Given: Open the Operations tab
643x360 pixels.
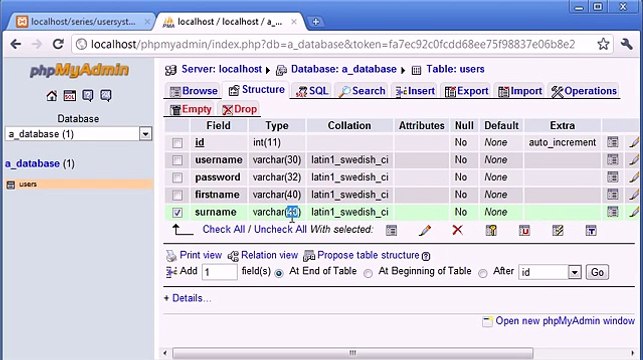Looking at the screenshot, I should pyautogui.click(x=584, y=91).
